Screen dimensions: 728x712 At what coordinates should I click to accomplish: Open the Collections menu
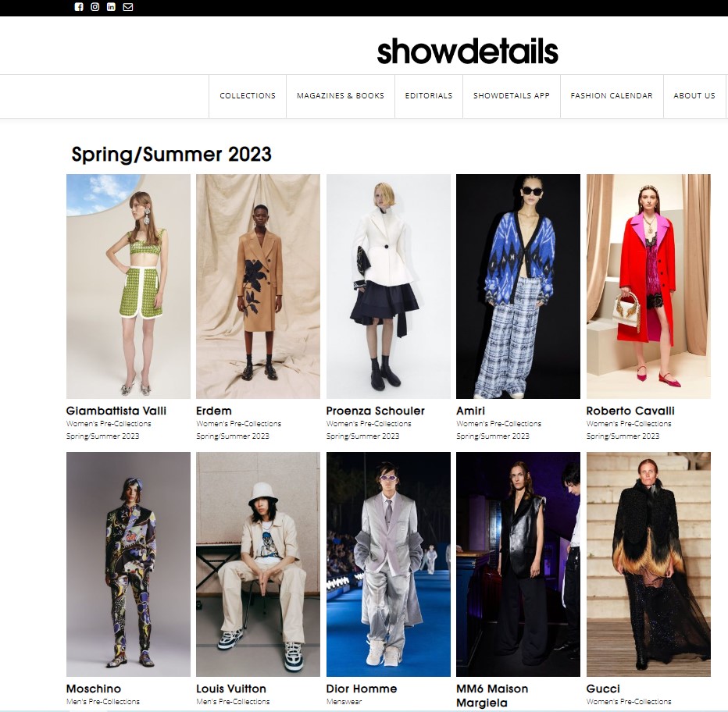248,95
